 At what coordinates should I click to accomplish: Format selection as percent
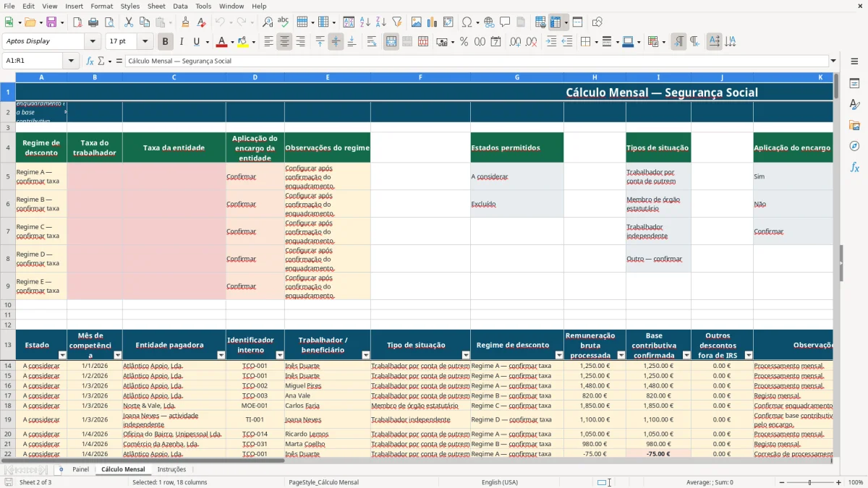pos(464,42)
